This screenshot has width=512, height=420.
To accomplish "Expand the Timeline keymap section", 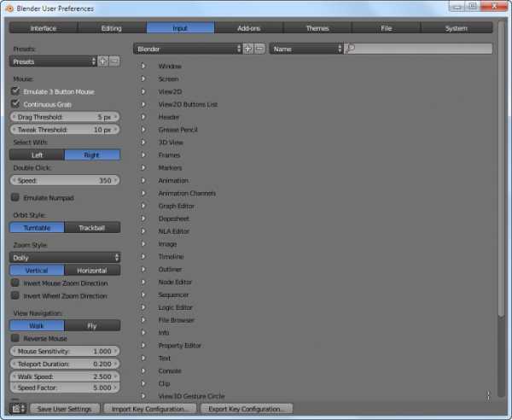I will point(143,256).
